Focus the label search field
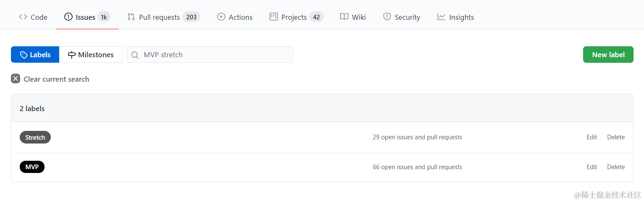Screen dimensions: 644x202 point(210,55)
